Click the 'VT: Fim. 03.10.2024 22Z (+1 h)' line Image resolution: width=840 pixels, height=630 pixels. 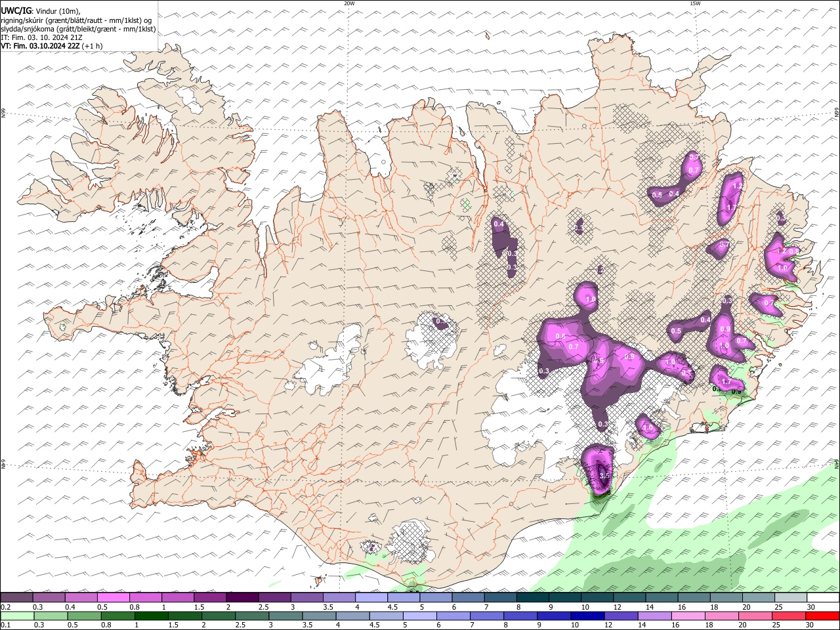pos(52,46)
